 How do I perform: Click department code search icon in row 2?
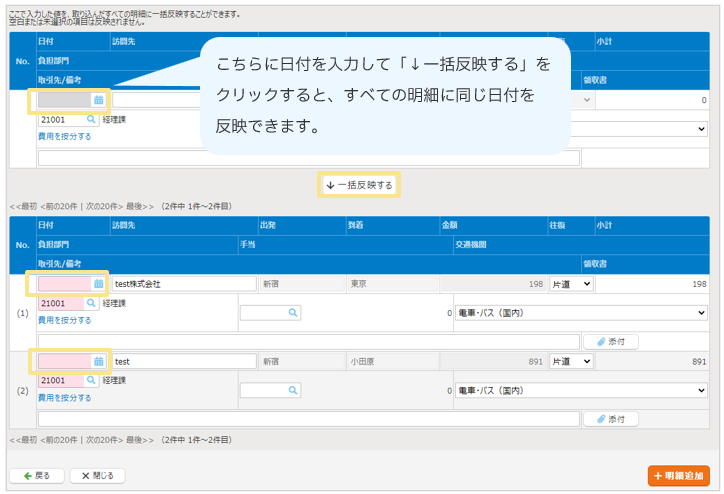pos(91,380)
